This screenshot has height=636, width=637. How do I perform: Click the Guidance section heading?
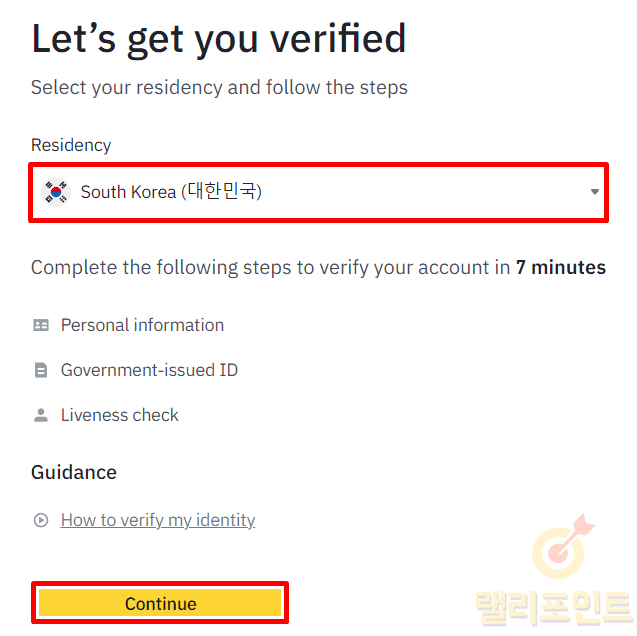click(x=74, y=472)
